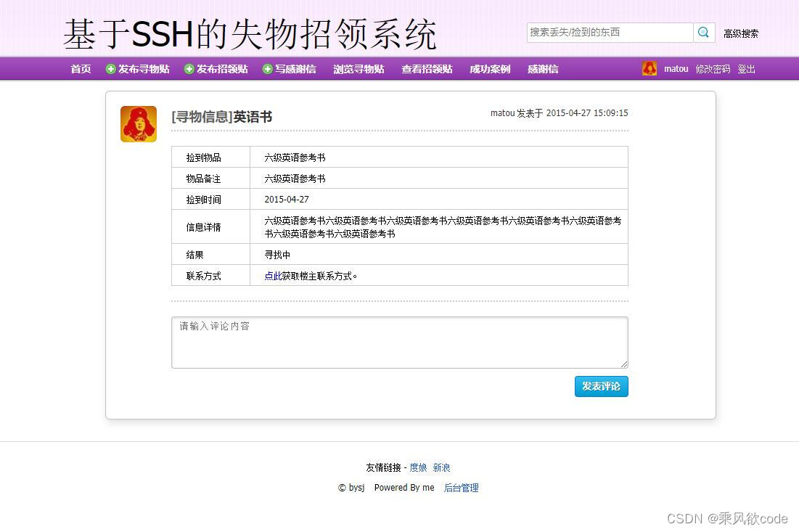Click matou's avatar icon in the navbar
The width and height of the screenshot is (799, 532).
[x=648, y=68]
